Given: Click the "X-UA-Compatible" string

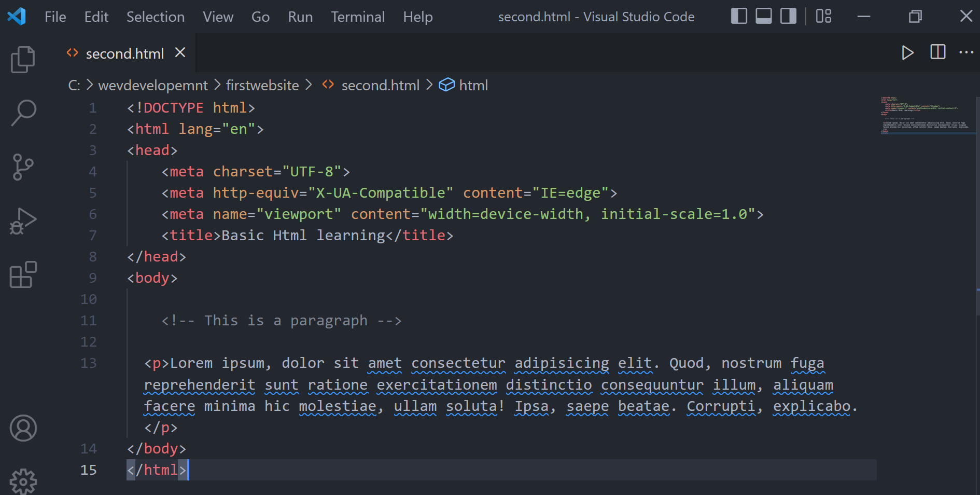Looking at the screenshot, I should point(381,193).
